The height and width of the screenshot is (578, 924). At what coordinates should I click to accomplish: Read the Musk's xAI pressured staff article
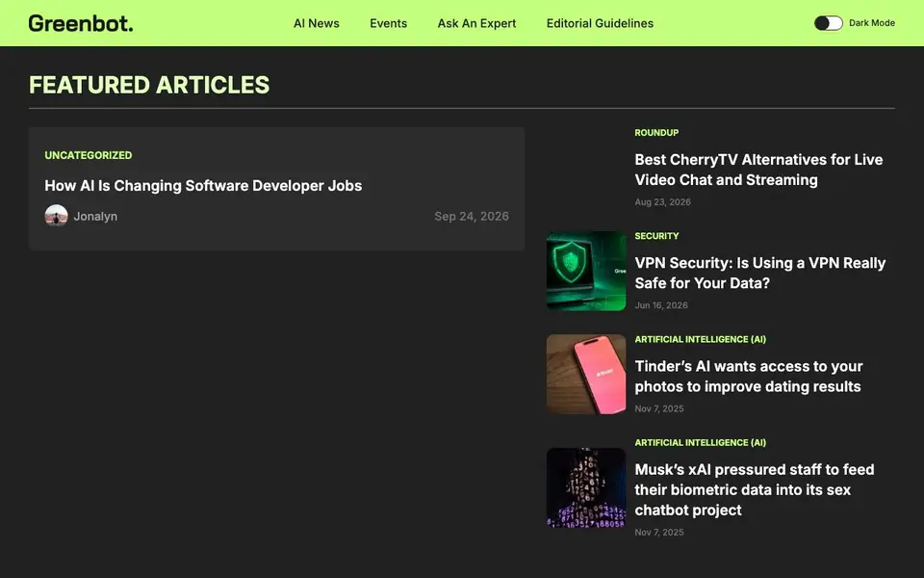755,489
